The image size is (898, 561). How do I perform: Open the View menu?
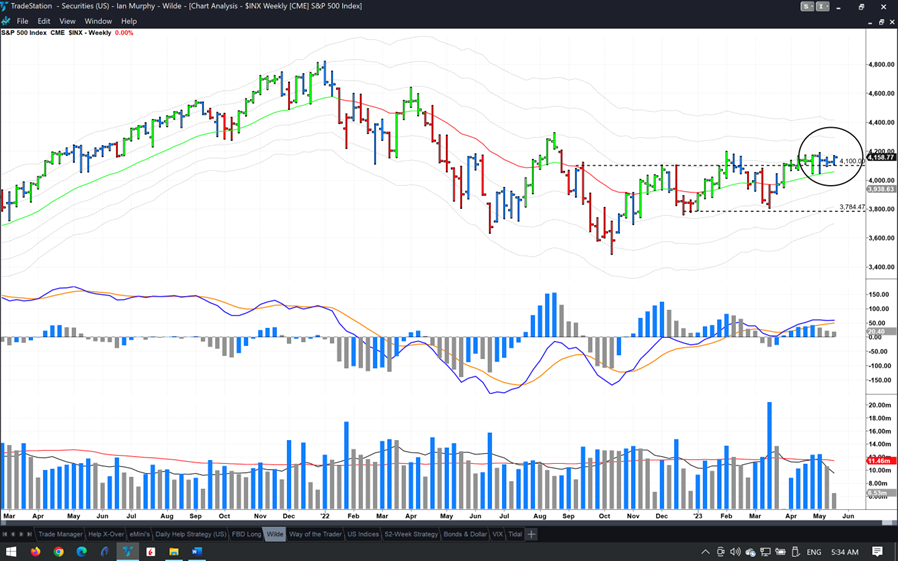tap(67, 21)
